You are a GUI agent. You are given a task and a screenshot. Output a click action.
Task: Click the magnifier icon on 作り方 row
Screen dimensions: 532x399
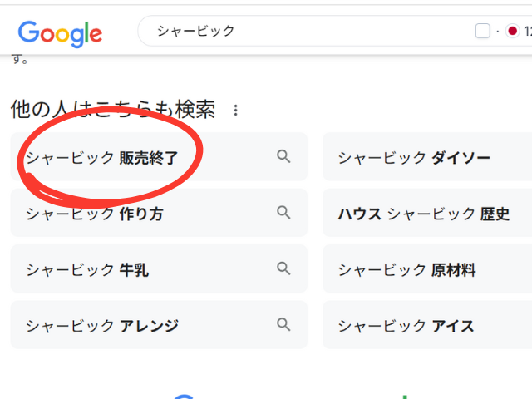click(283, 213)
